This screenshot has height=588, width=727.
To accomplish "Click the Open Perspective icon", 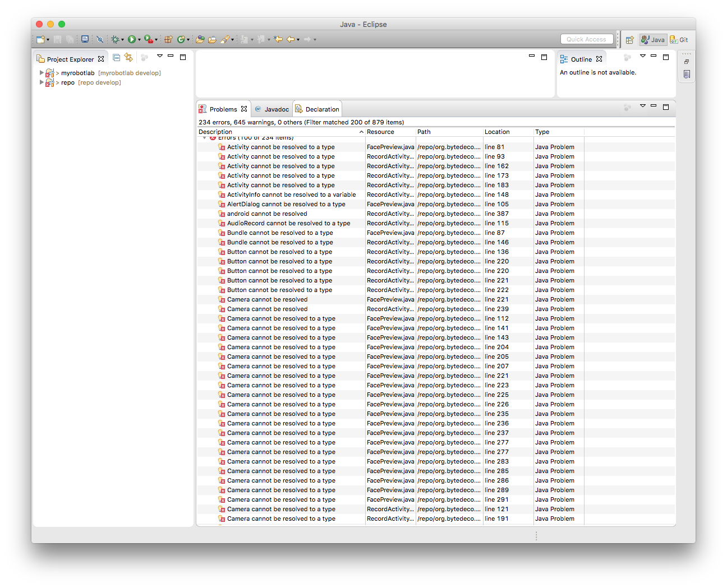I will pos(630,40).
